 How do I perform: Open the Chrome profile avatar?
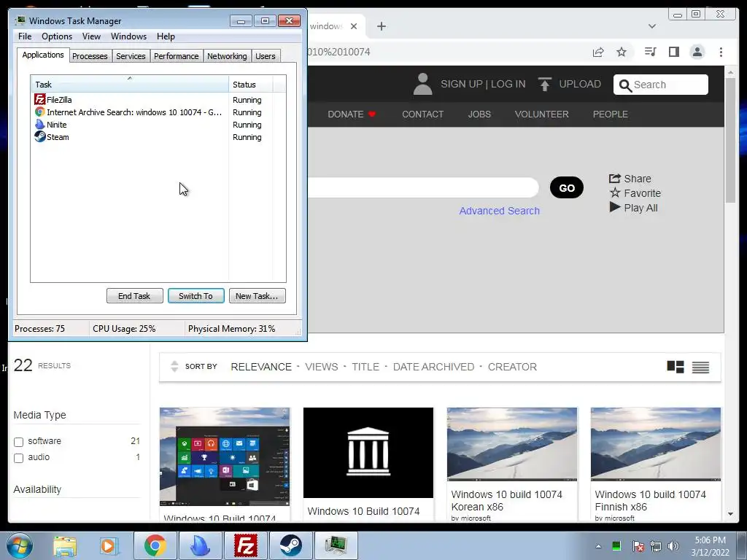pyautogui.click(x=697, y=52)
